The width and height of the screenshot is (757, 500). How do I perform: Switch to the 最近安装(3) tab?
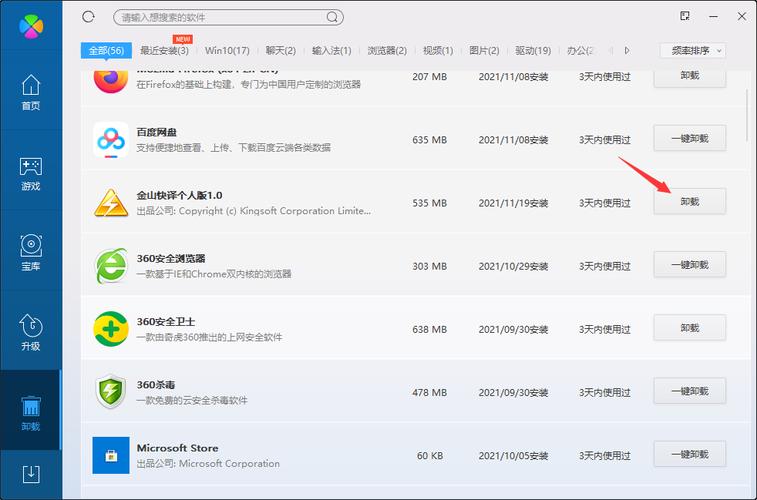coord(164,50)
